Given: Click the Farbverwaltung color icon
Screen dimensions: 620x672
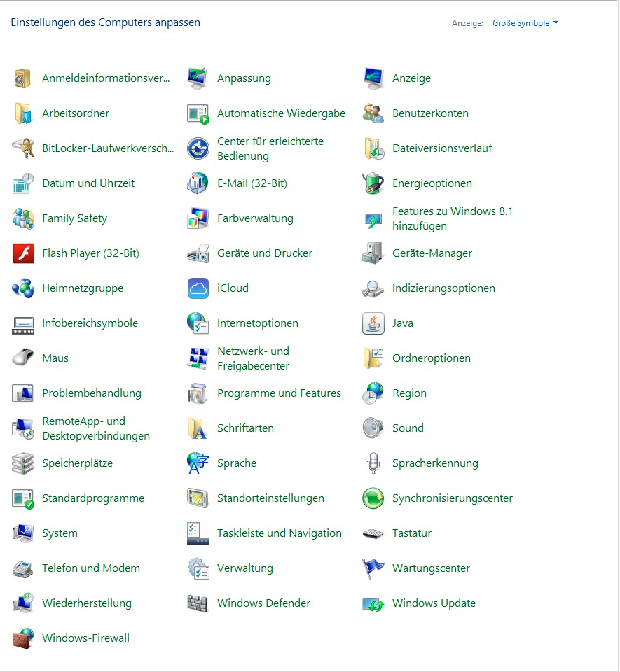Looking at the screenshot, I should (x=198, y=218).
